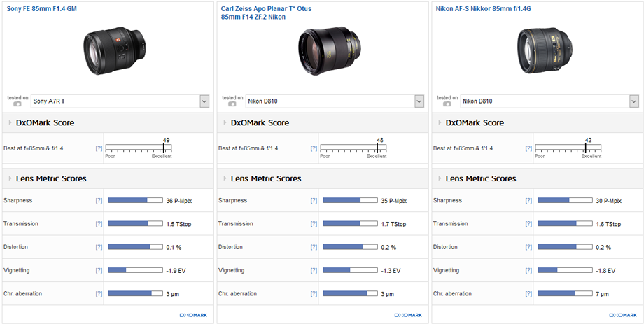The width and height of the screenshot is (644, 324).
Task: Collapse the Zeiss Lens Metric Scores section
Action: click(224, 179)
